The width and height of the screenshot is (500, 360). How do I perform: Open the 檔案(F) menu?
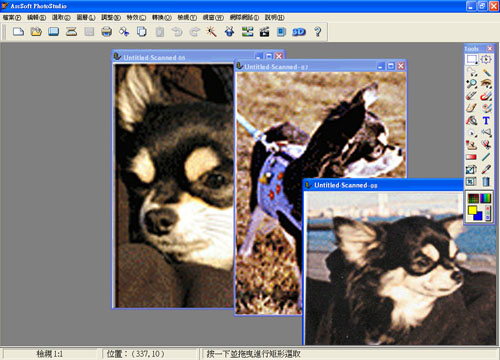click(12, 17)
